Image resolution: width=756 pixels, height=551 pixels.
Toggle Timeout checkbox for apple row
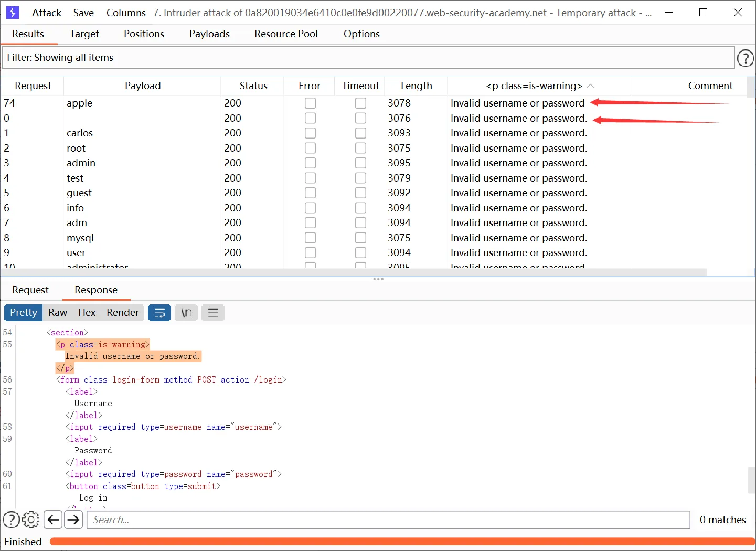click(360, 103)
